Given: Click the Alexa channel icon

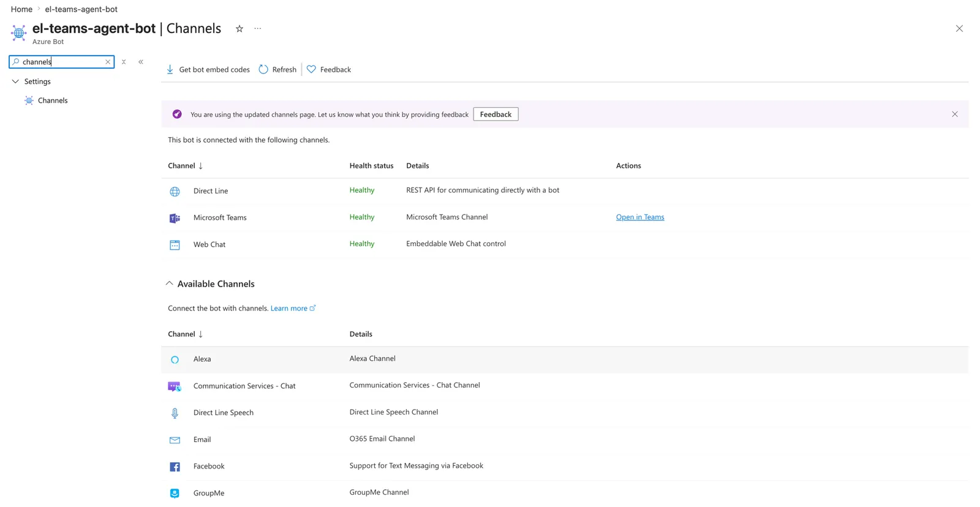Looking at the screenshot, I should pos(175,360).
